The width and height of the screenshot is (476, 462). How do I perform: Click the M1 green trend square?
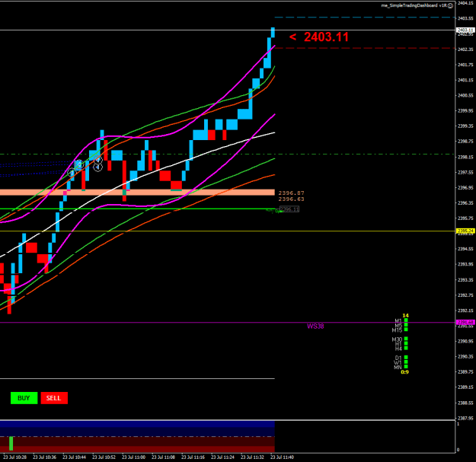[x=406, y=320]
